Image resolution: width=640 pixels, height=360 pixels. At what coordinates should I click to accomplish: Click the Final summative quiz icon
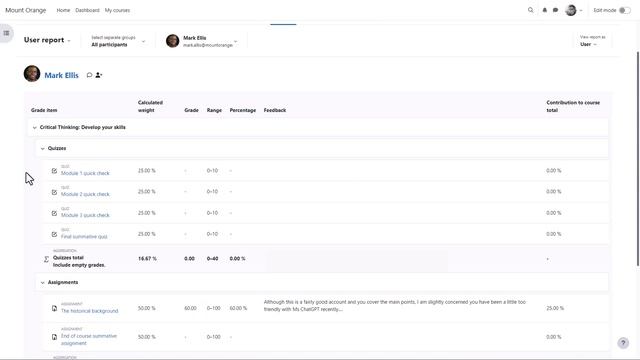[x=54, y=234]
